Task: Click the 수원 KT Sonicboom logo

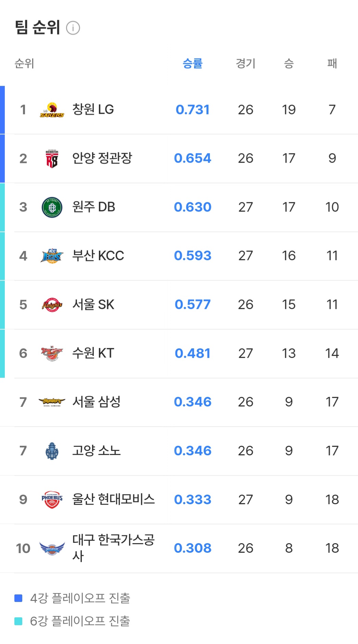Action: pos(52,353)
